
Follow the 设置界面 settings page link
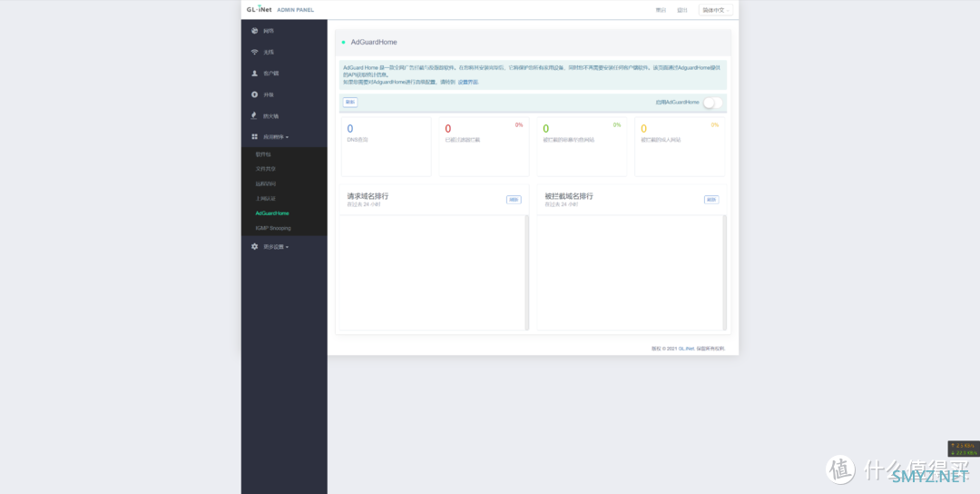coord(468,82)
